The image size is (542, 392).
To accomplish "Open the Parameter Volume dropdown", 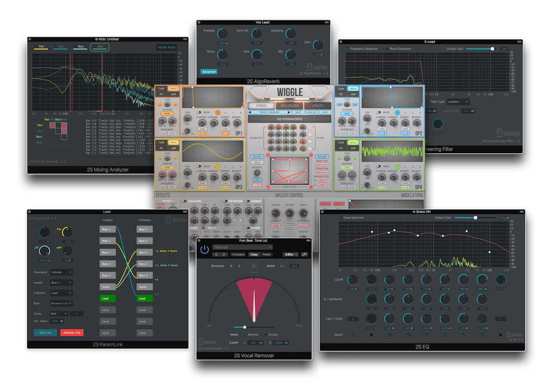I will click(x=61, y=272).
